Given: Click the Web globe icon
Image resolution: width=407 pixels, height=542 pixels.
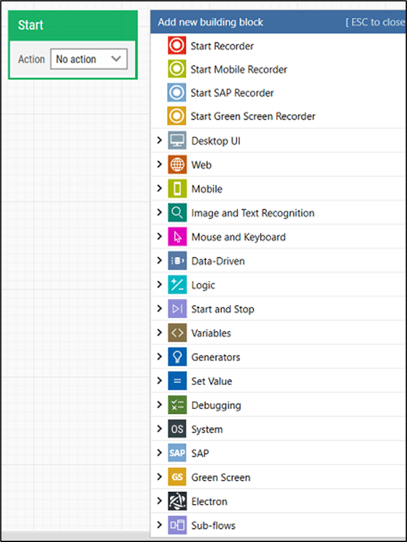Looking at the screenshot, I should (177, 165).
